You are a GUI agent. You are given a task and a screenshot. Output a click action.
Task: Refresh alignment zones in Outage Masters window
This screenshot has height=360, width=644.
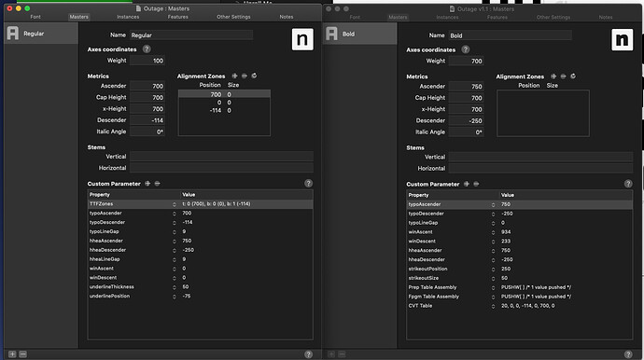coord(254,76)
